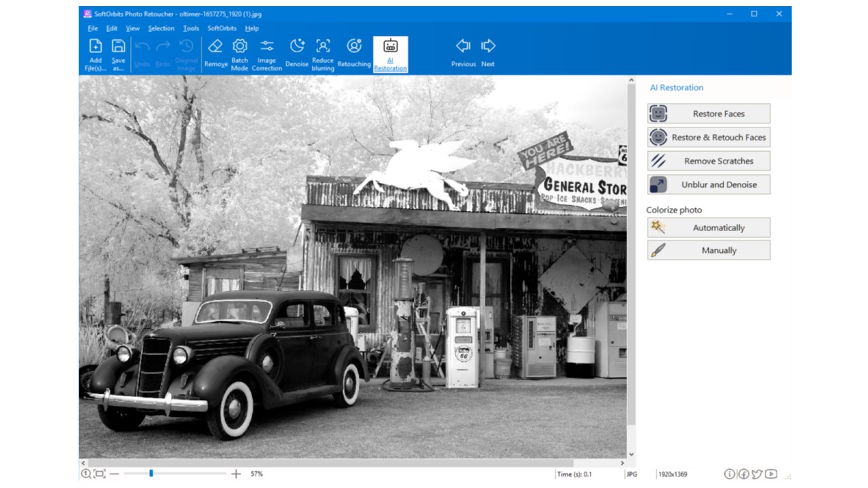Open the SoftOrbits menu
868x488 pixels.
(222, 28)
